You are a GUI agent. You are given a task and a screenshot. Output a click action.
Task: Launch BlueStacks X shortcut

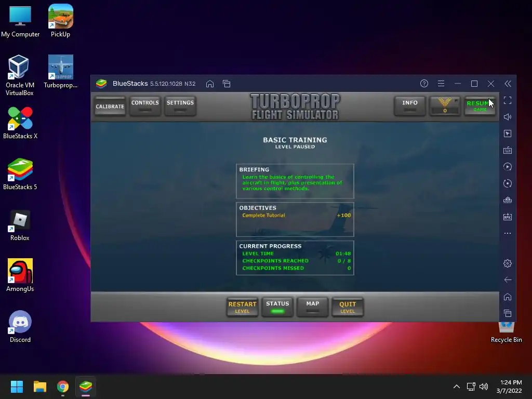point(20,123)
